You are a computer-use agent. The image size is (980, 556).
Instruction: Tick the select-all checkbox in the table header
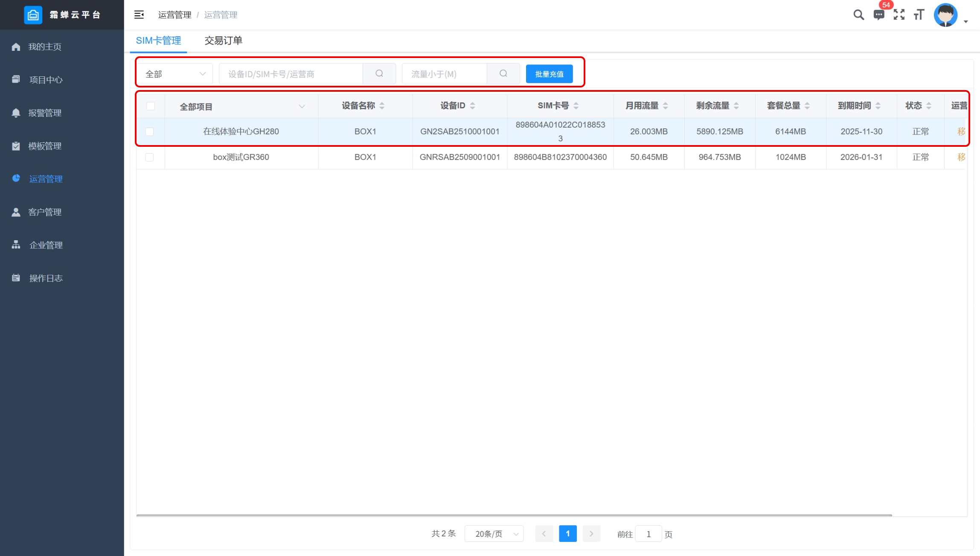151,106
